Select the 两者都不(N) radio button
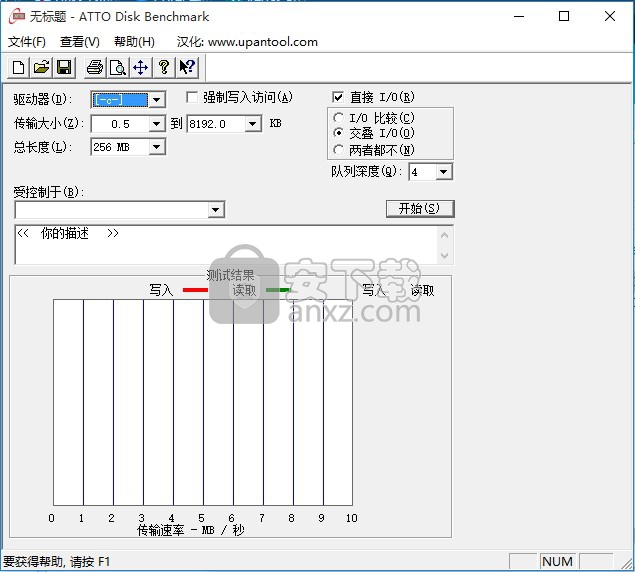Viewport: 635px width, 572px height. tap(338, 149)
